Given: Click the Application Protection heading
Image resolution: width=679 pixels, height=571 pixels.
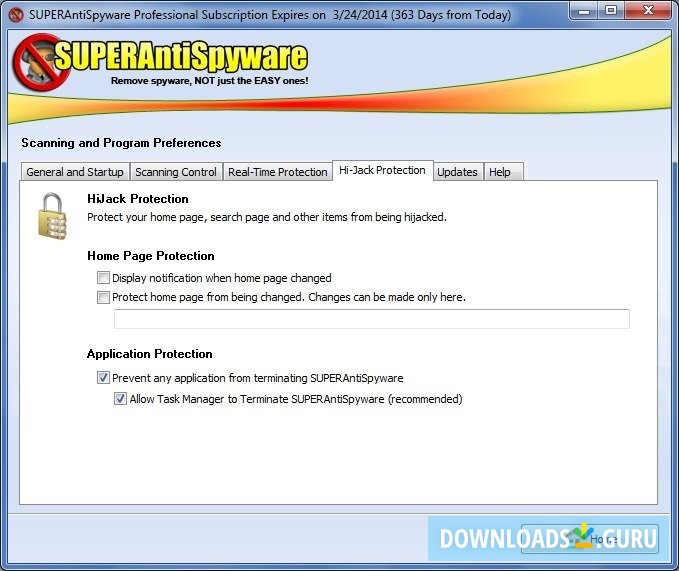Looking at the screenshot, I should click(x=149, y=354).
